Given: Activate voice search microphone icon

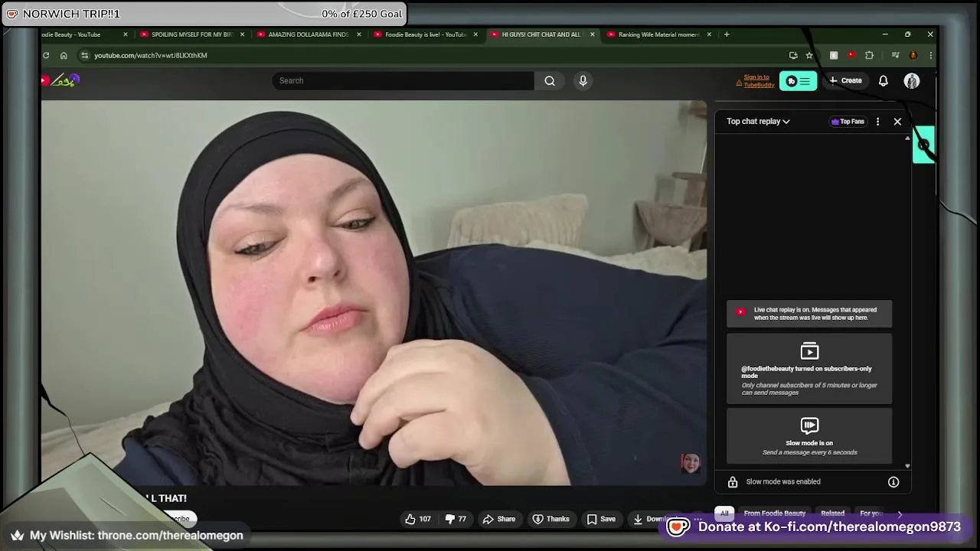Looking at the screenshot, I should tap(583, 80).
